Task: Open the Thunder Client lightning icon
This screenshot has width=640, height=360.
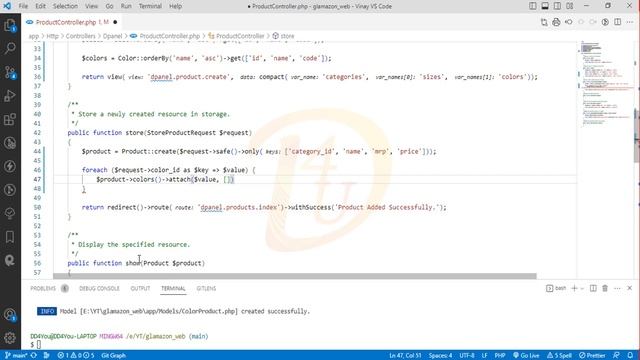Action: click(x=10, y=166)
